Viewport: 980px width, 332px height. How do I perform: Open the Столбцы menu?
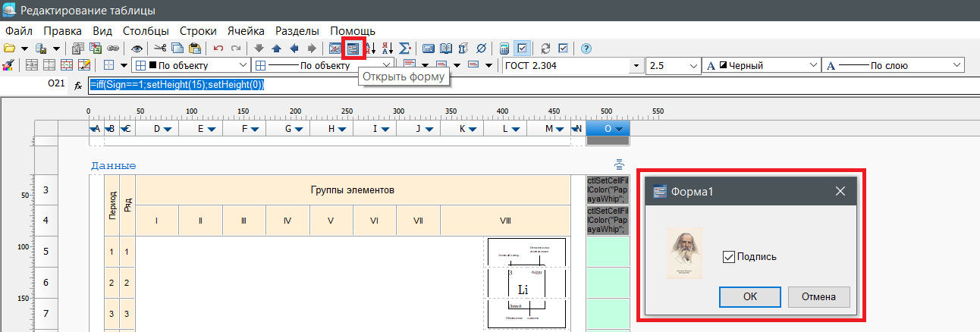(x=146, y=31)
